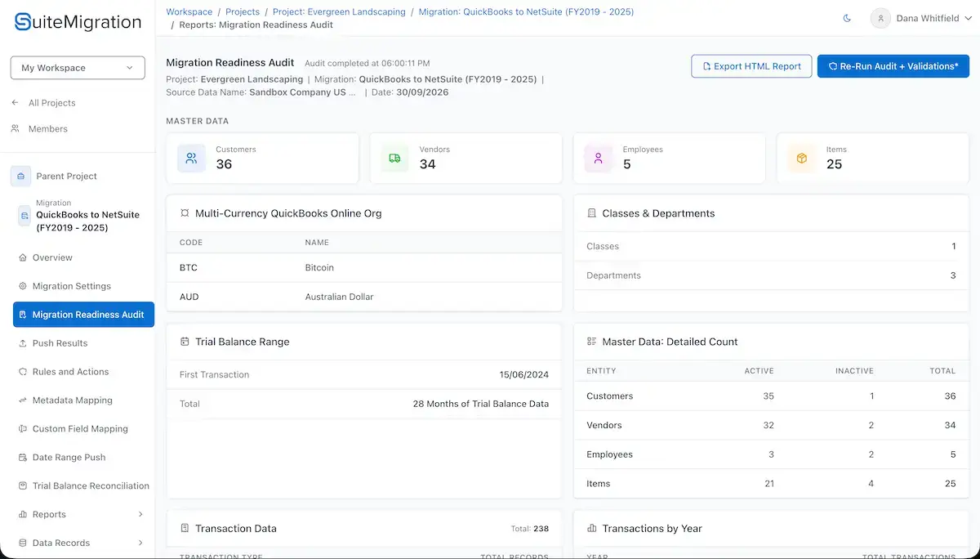980x559 pixels.
Task: Expand the Reports sidebar submenu
Action: [140, 514]
